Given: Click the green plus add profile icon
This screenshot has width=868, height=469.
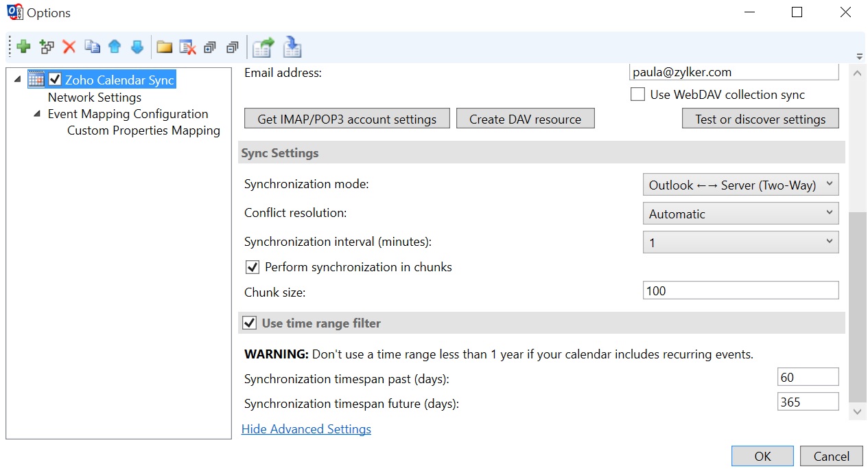Looking at the screenshot, I should pyautogui.click(x=24, y=47).
